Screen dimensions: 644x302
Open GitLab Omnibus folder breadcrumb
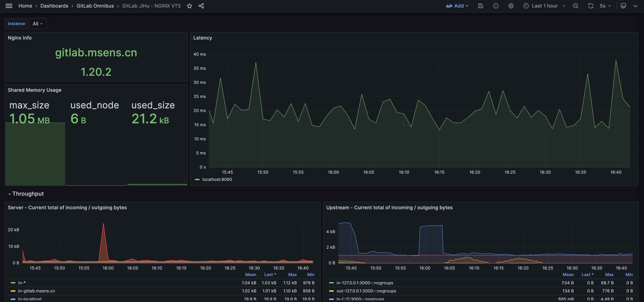(95, 6)
